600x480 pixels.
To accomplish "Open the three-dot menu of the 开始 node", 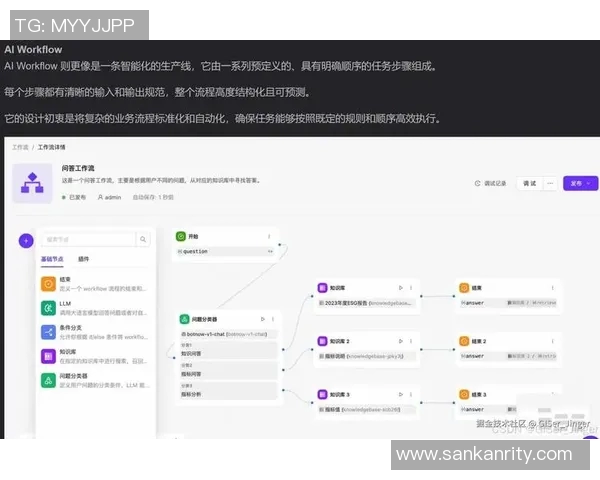I will (x=269, y=237).
